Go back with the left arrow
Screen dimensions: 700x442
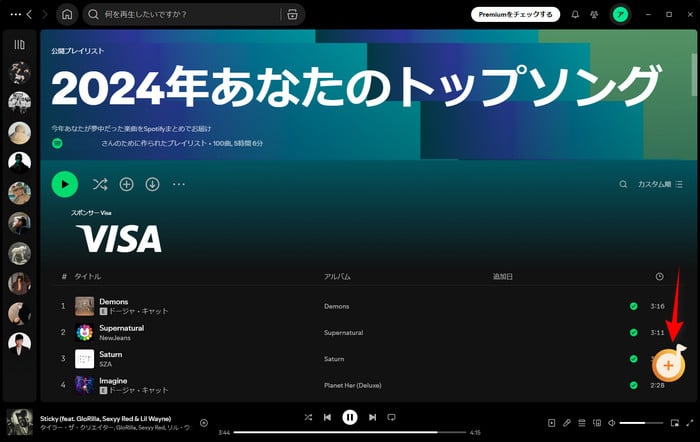(29, 14)
